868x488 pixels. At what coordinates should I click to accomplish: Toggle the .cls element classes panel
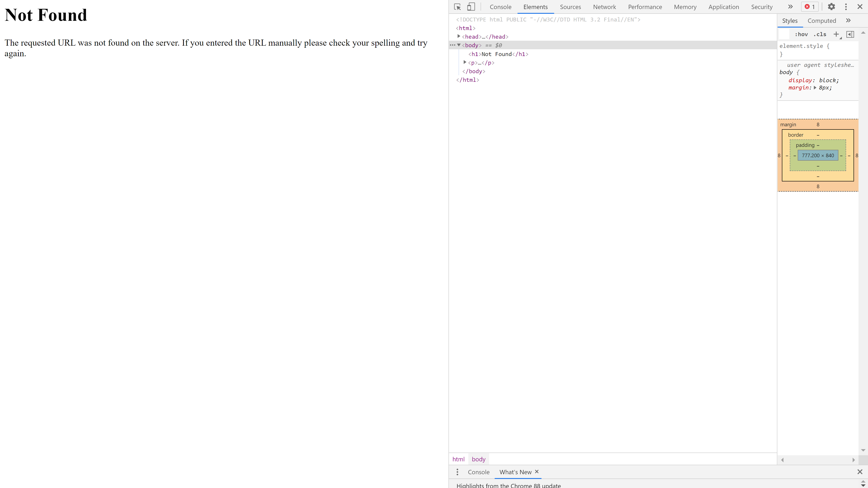[820, 34]
